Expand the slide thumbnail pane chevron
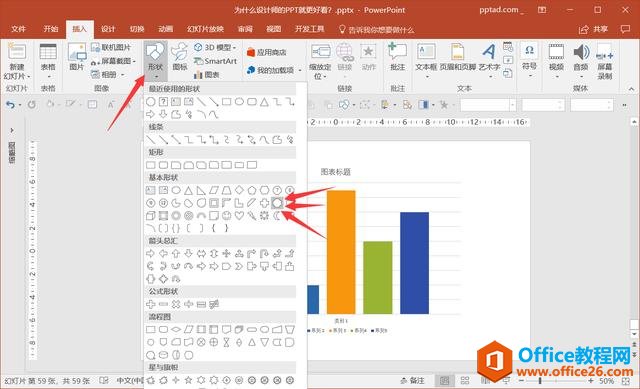 [12, 130]
